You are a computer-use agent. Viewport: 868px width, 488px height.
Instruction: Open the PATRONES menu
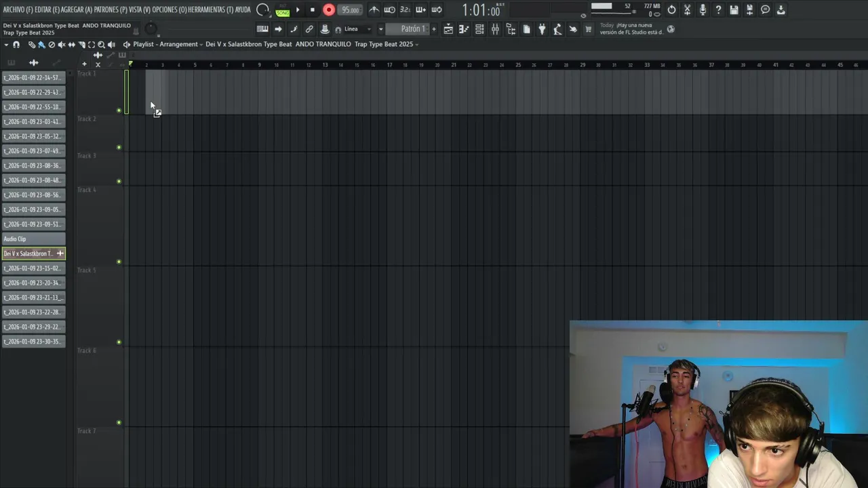point(111,9)
